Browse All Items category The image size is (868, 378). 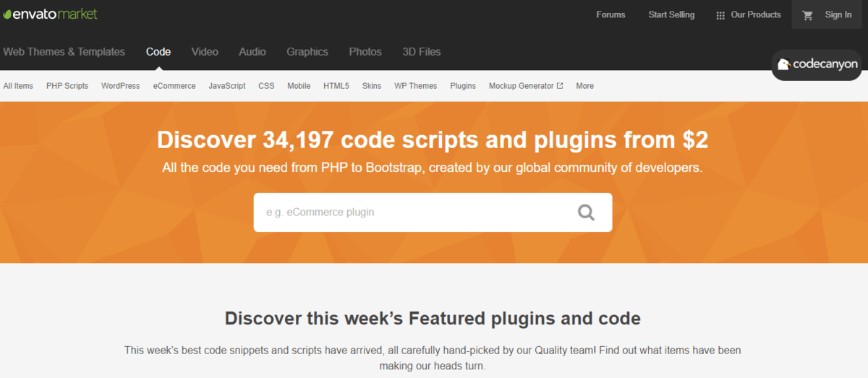pyautogui.click(x=18, y=85)
